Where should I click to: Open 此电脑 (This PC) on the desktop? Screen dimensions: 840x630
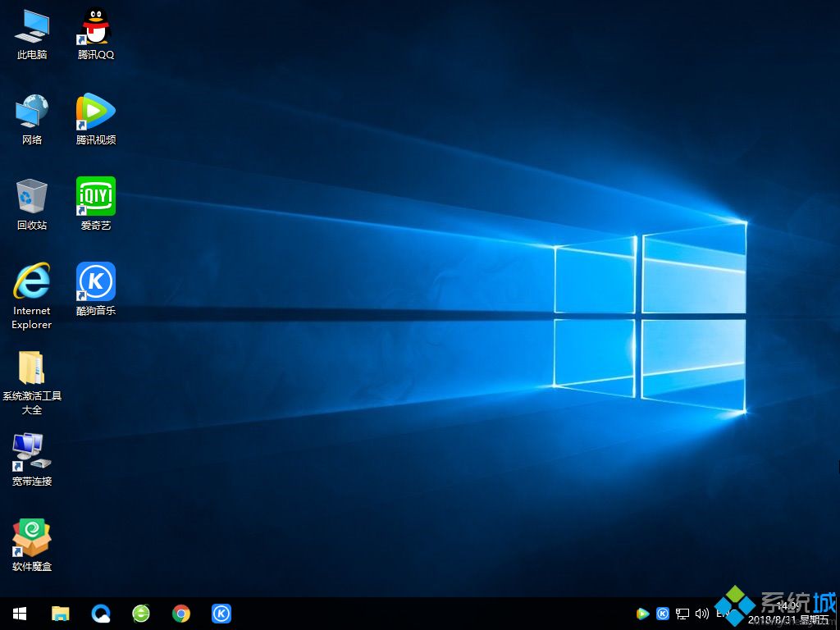30,29
